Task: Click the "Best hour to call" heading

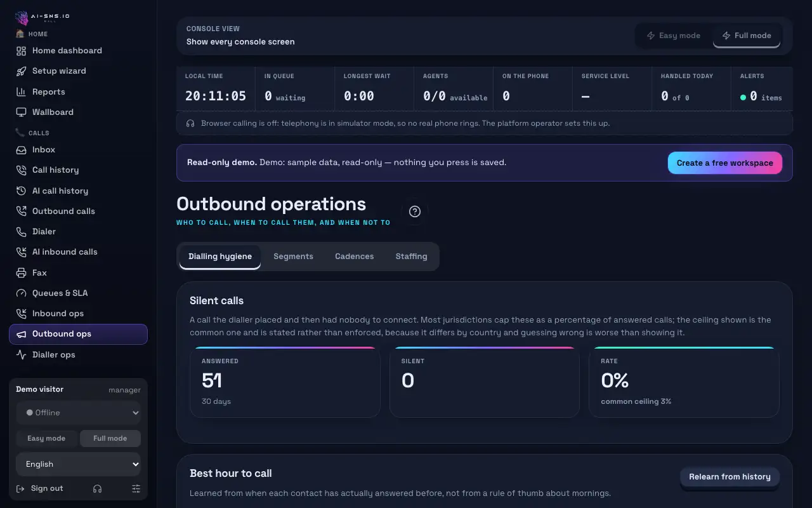Action: pos(231,474)
